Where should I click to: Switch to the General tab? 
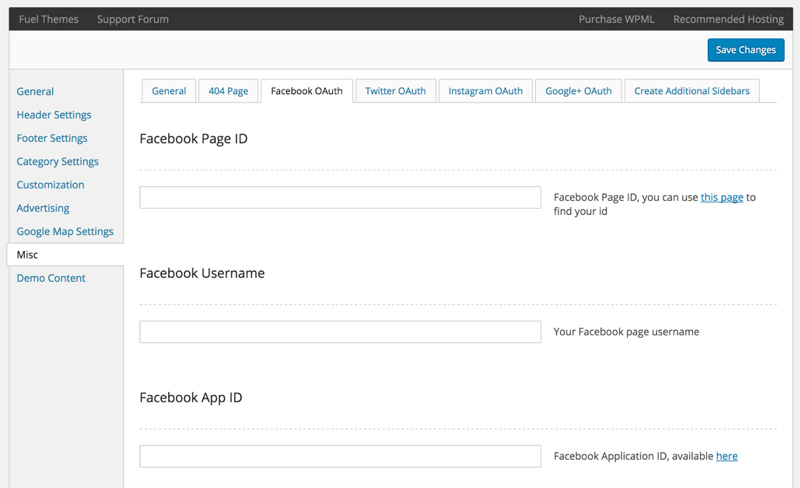[x=169, y=91]
